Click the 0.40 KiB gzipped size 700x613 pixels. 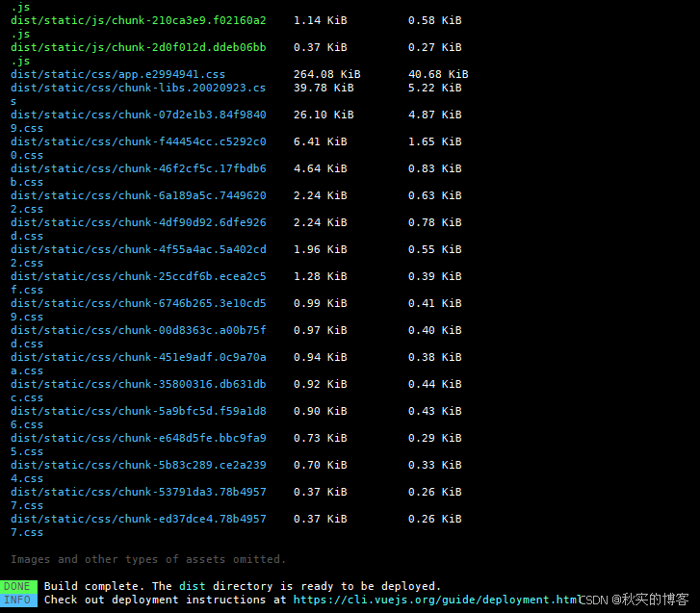(x=435, y=330)
